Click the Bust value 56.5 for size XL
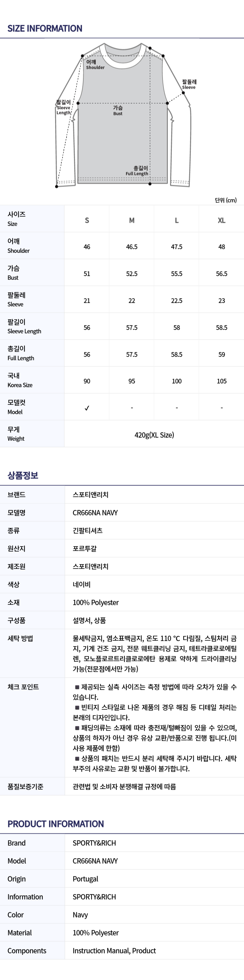The image size is (244, 980). coord(221,274)
